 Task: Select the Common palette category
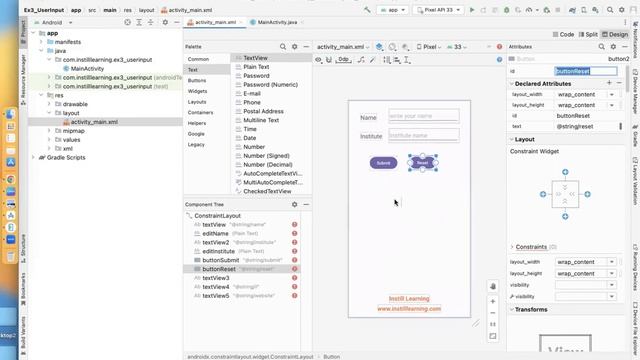(x=198, y=59)
